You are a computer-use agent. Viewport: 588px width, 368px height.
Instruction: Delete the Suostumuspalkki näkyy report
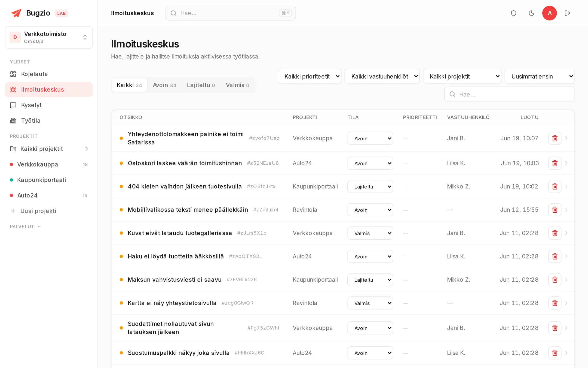click(x=555, y=353)
